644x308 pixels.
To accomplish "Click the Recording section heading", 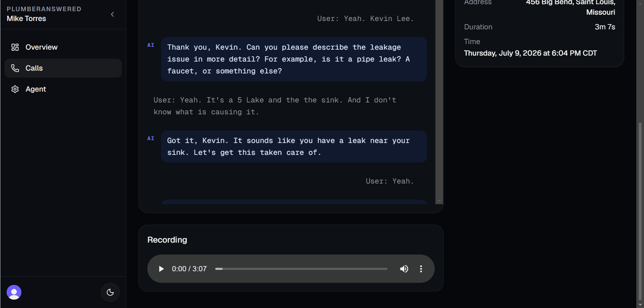I will point(167,240).
